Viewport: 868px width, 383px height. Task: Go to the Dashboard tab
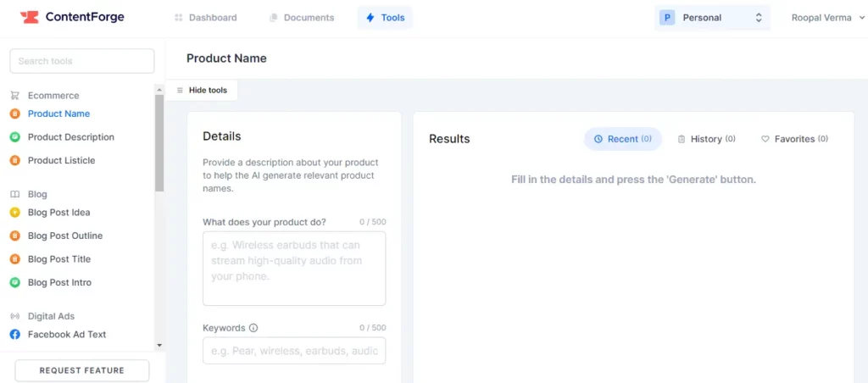click(205, 18)
